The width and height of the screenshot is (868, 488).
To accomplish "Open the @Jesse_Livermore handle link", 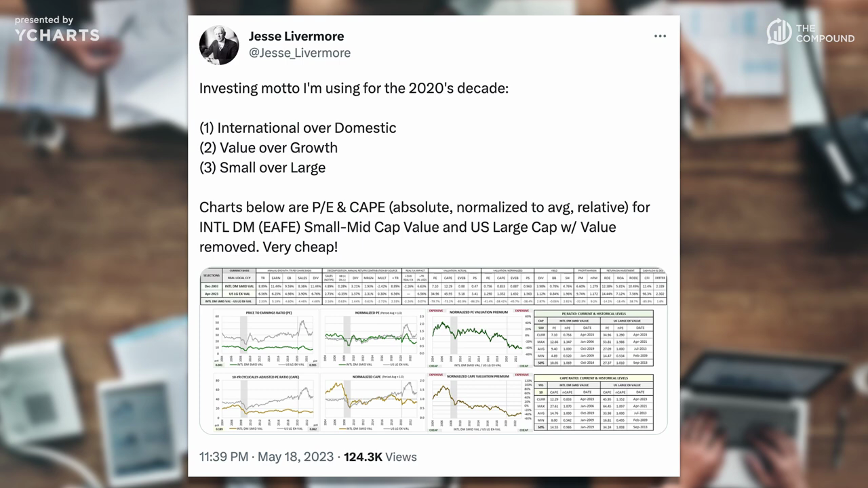I will 300,53.
